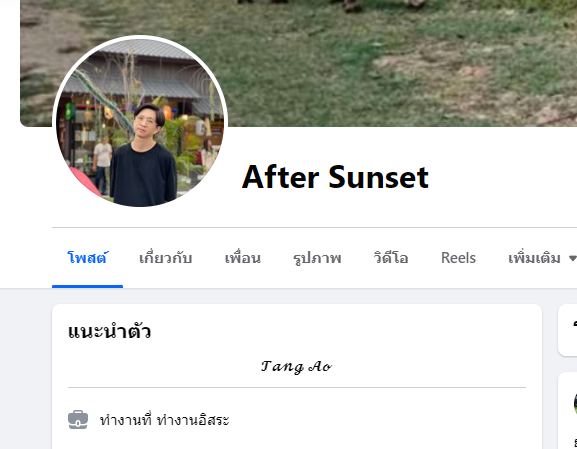Click the After Sunset profile name
This screenshot has width=577, height=449.
tap(335, 177)
